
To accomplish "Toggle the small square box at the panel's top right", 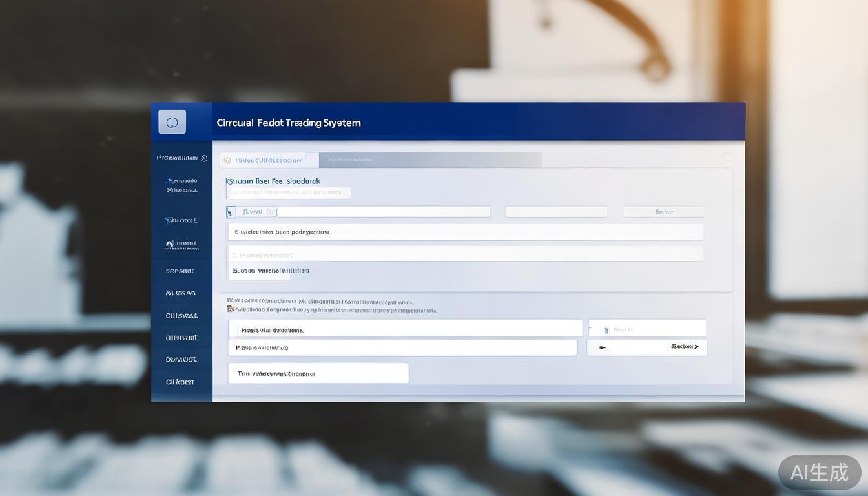I will [728, 157].
